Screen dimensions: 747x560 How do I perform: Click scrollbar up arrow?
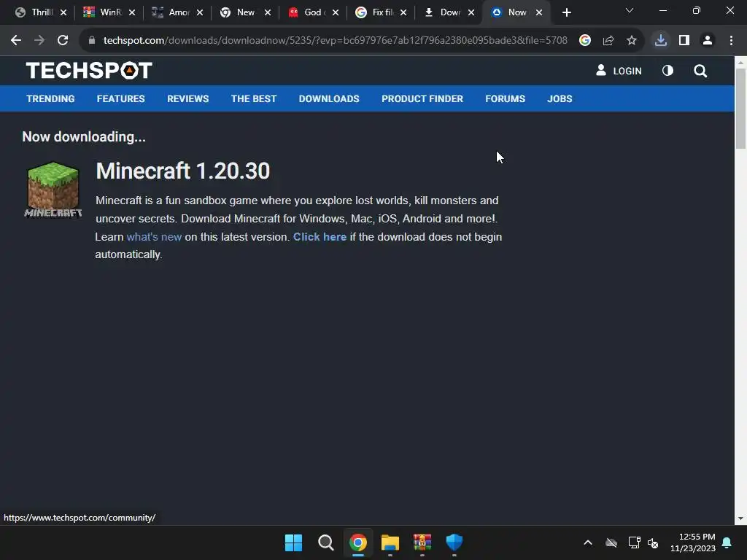pos(740,63)
